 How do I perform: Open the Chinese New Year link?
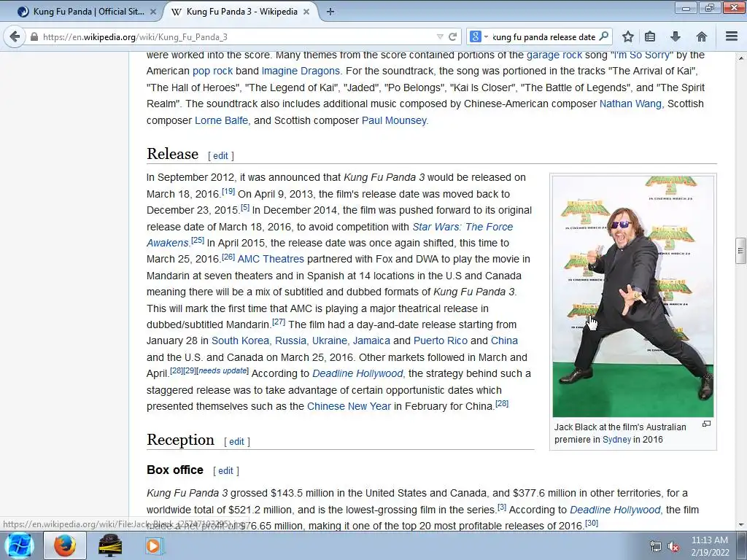(349, 407)
